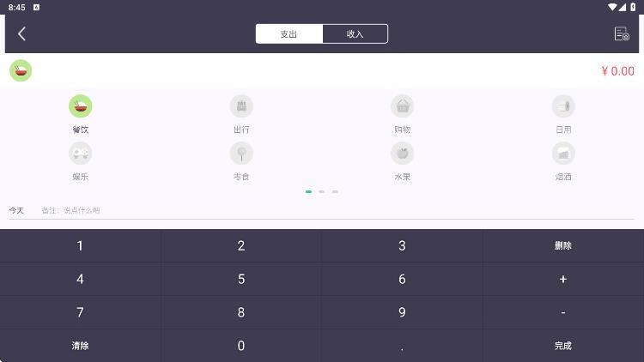Viewport: 644px width, 362px height.
Task: Switch to the 支出 expense tab
Action: click(289, 34)
